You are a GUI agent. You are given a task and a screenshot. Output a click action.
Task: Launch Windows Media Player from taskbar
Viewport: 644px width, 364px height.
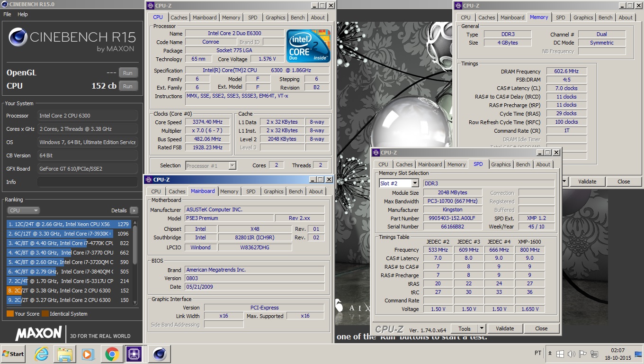tap(88, 354)
